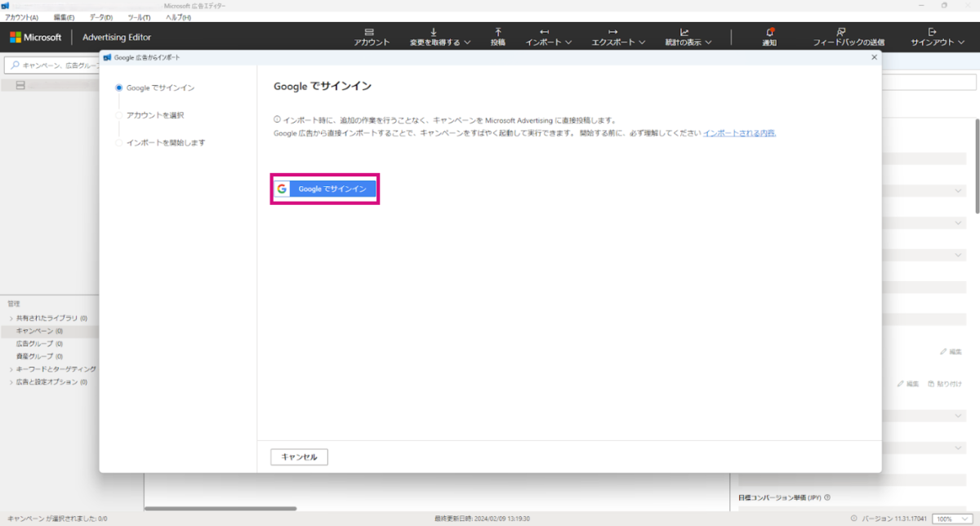Screen dimensions: 980x526
Task: Close the Google 広告からインポート dialog
Action: coord(874,57)
